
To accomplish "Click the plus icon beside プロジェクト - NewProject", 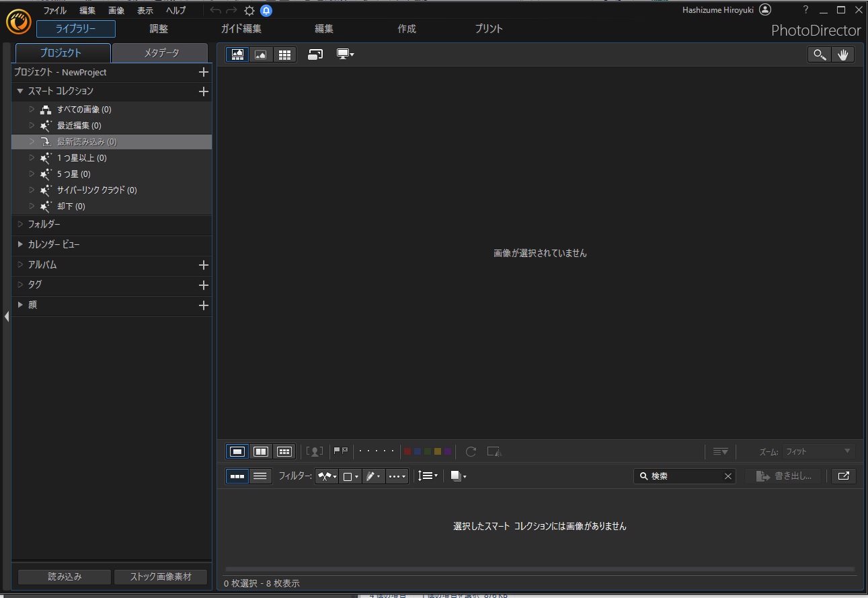I will point(204,72).
